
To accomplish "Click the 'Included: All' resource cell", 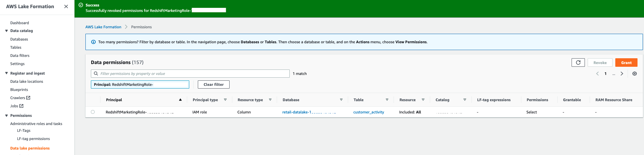I will coord(410,112).
